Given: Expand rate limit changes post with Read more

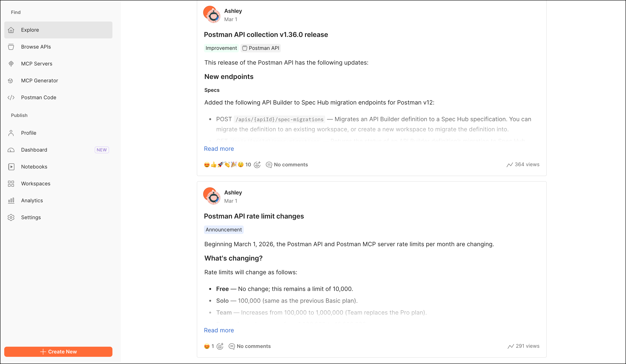Looking at the screenshot, I should click(219, 330).
